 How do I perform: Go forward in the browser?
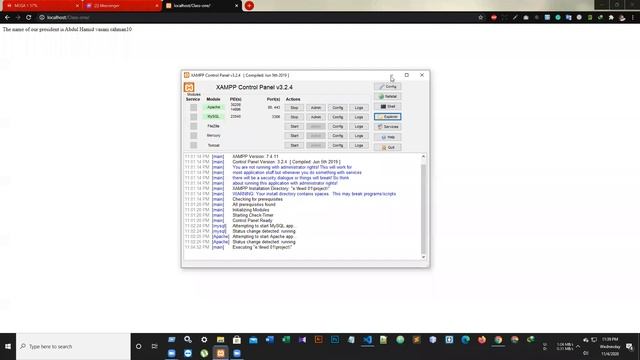click(x=18, y=18)
